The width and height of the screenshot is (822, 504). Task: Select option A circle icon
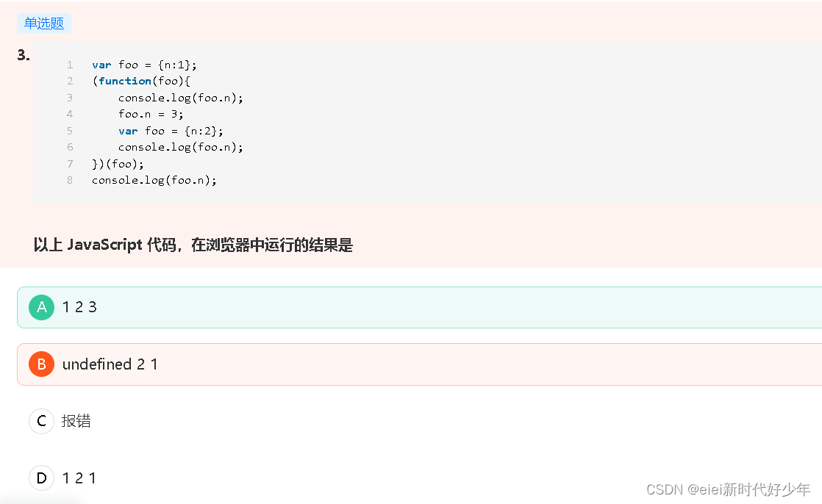[41, 307]
